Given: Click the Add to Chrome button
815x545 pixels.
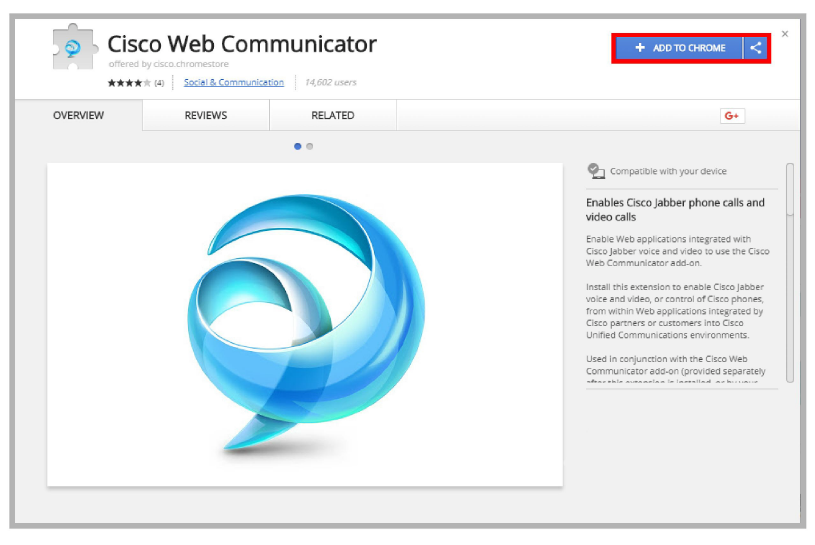Looking at the screenshot, I should pyautogui.click(x=679, y=48).
